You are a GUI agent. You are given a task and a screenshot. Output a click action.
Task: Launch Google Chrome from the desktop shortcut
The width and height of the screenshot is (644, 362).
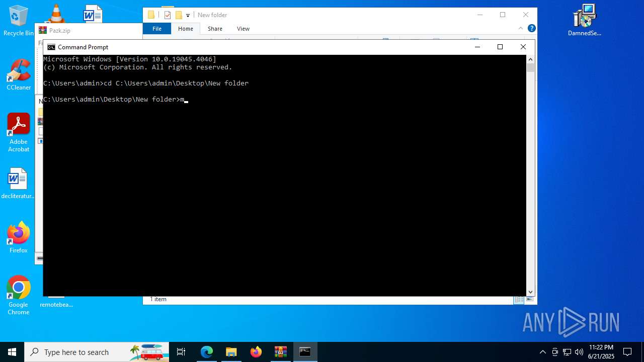[x=19, y=295]
